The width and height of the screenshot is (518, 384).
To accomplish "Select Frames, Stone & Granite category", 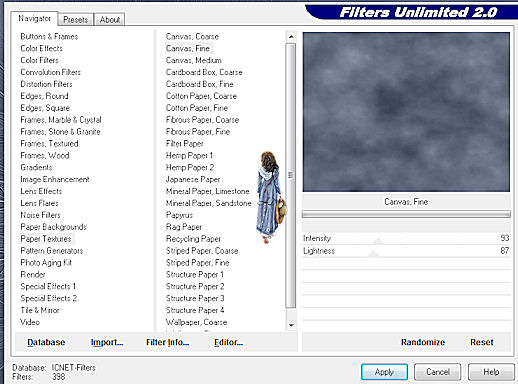I will tap(60, 132).
